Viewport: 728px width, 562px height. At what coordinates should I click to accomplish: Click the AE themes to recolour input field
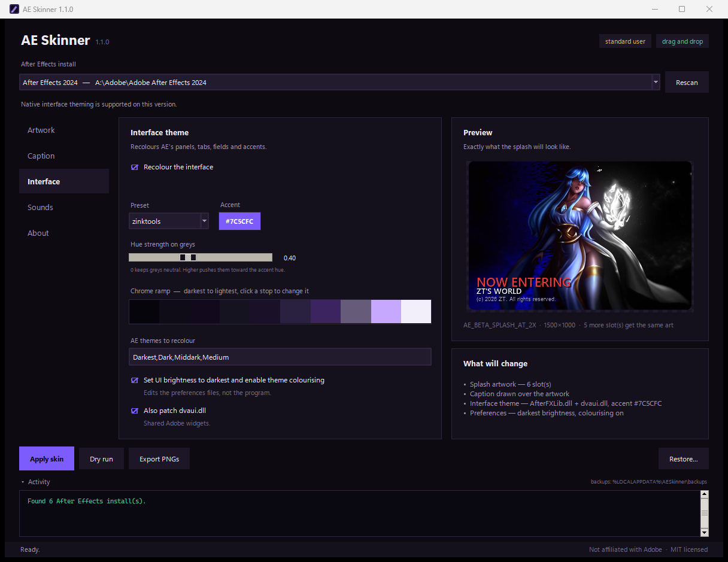(x=280, y=357)
